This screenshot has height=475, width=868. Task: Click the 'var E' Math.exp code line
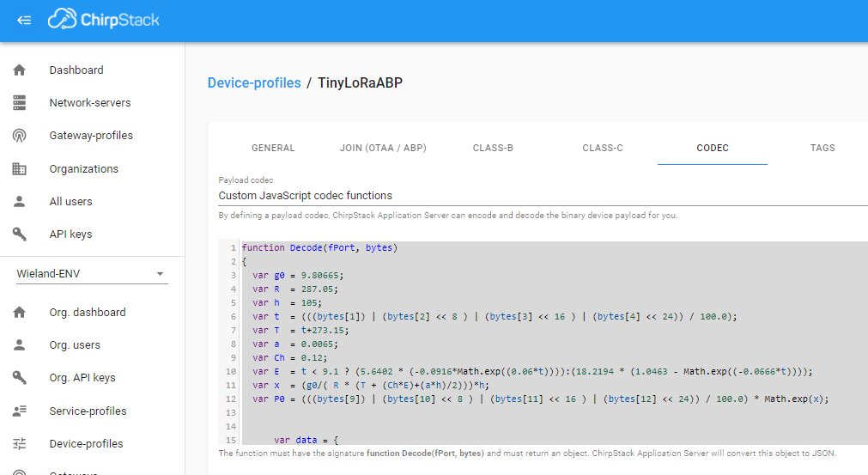tap(532, 371)
